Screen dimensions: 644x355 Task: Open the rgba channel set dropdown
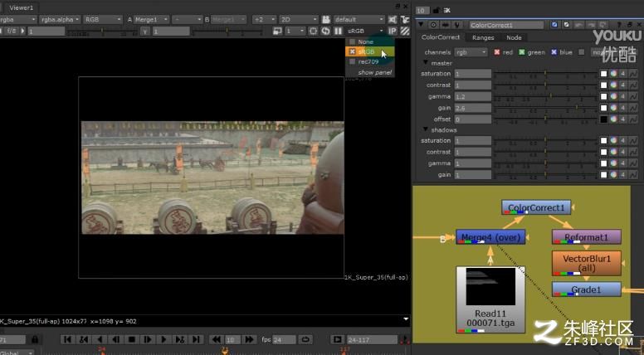(x=17, y=19)
